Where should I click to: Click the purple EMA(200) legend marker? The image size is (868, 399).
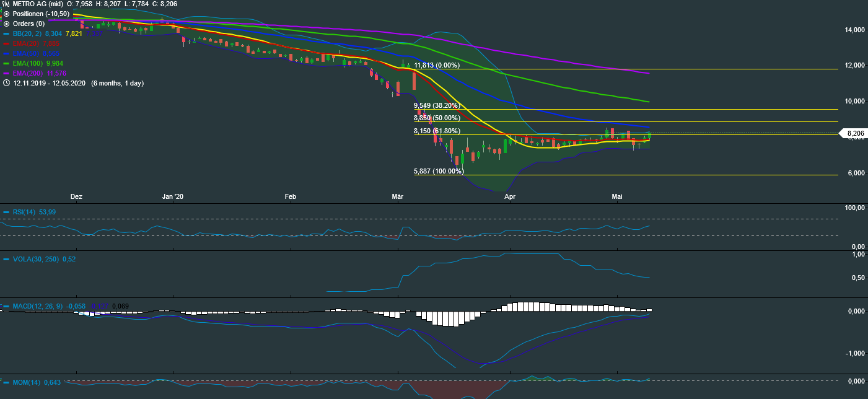coord(6,73)
